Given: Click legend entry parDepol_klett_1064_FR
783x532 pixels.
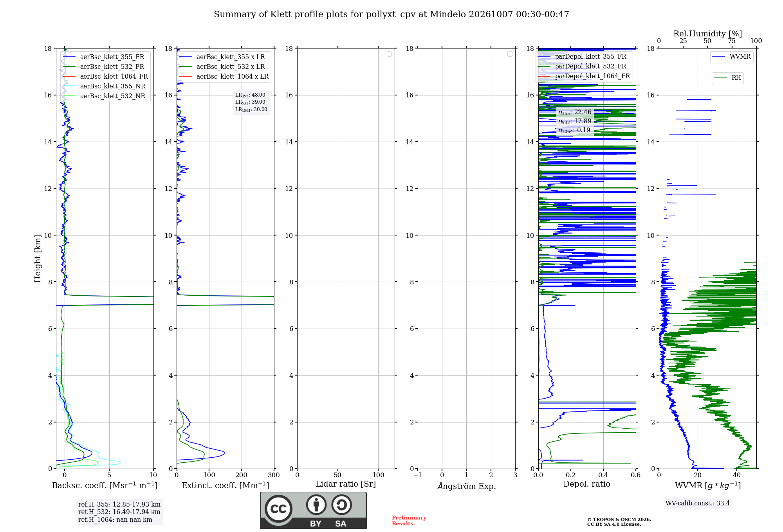Looking at the screenshot, I should tap(584, 76).
